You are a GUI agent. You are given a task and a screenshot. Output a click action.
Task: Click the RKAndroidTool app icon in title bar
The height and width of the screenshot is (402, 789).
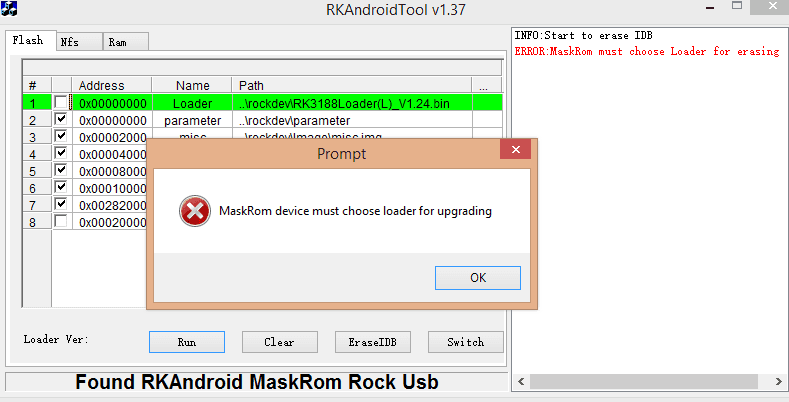click(10, 9)
